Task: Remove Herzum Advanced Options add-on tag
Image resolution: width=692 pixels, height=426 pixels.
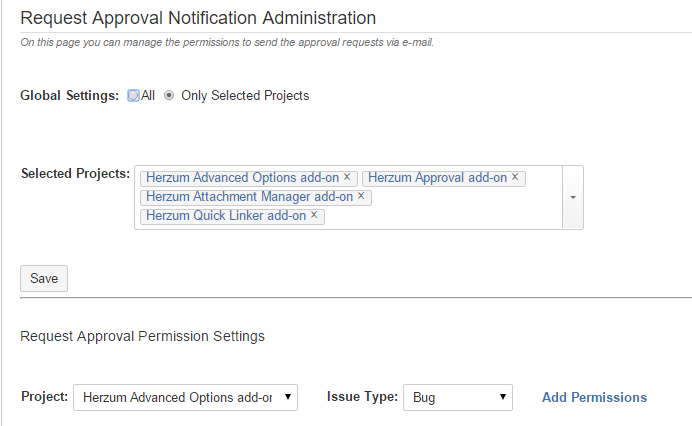Action: 347,178
